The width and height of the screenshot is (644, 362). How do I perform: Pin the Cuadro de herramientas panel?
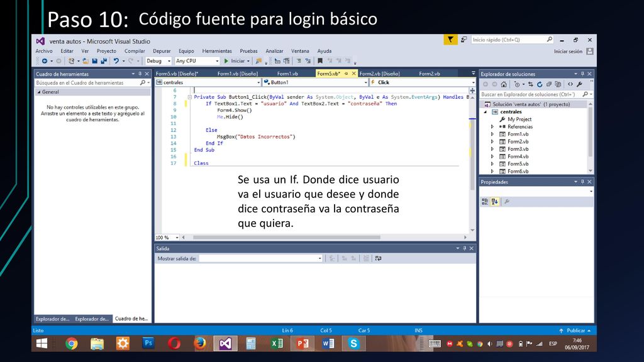coord(140,74)
